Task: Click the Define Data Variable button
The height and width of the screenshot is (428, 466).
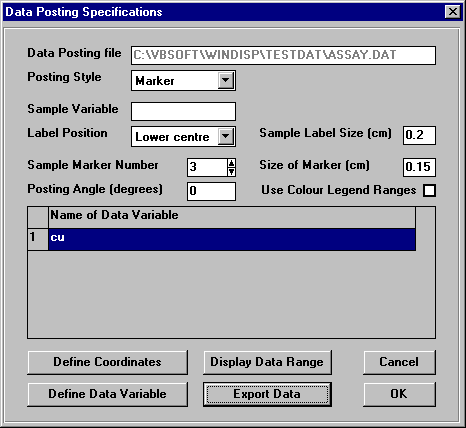Action: [107, 394]
